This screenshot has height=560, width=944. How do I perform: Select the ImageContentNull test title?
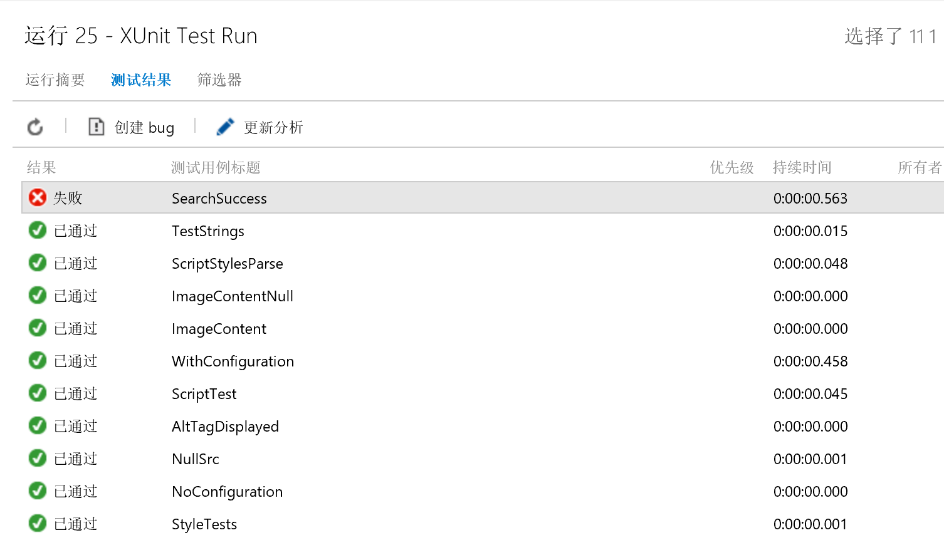click(233, 296)
